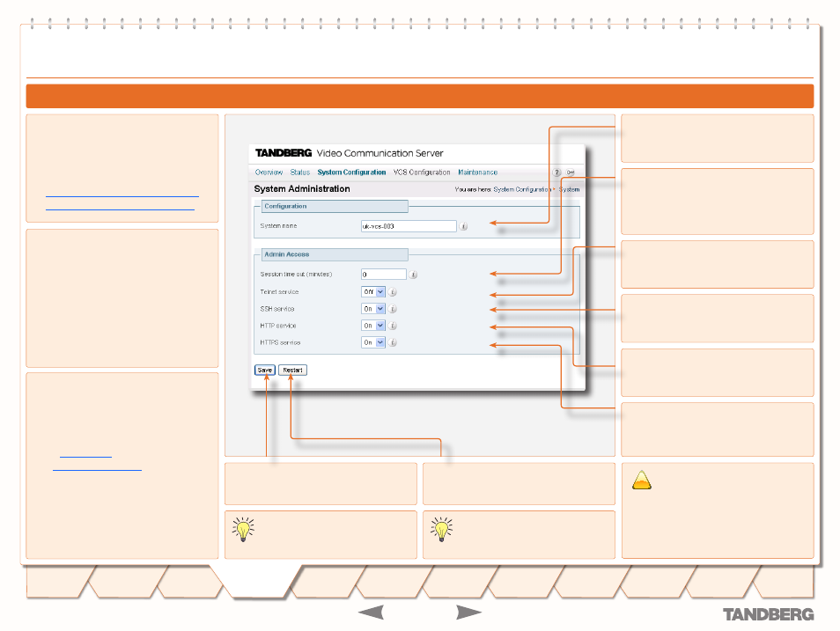Click the HTTPS service info icon
Screen dimensions: 840x631
click(x=393, y=343)
